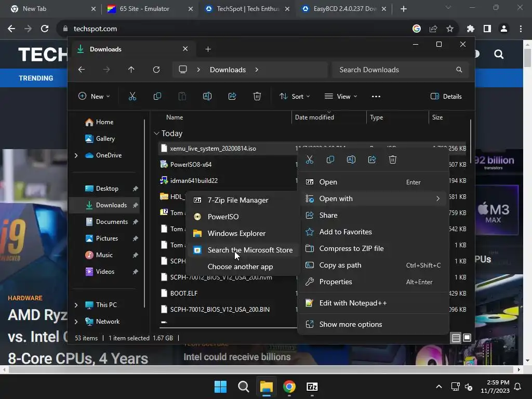The width and height of the screenshot is (532, 399).
Task: Click the Share icon in context menu
Action: coord(372,159)
